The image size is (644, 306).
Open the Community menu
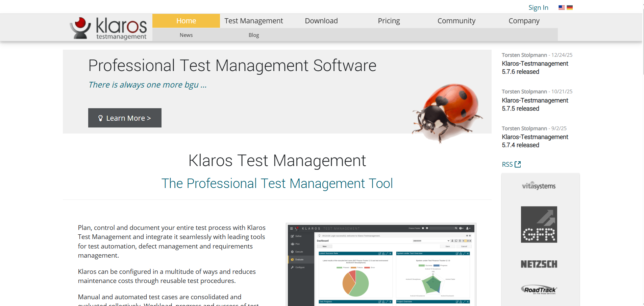(x=456, y=21)
